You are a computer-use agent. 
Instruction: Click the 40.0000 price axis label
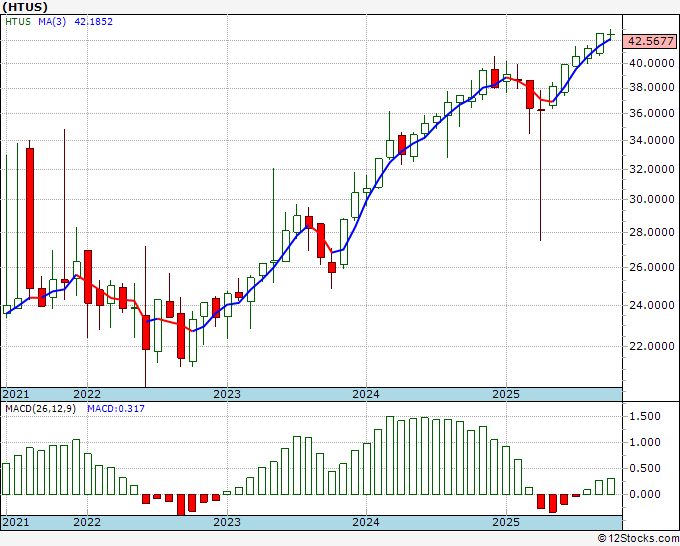click(x=651, y=63)
